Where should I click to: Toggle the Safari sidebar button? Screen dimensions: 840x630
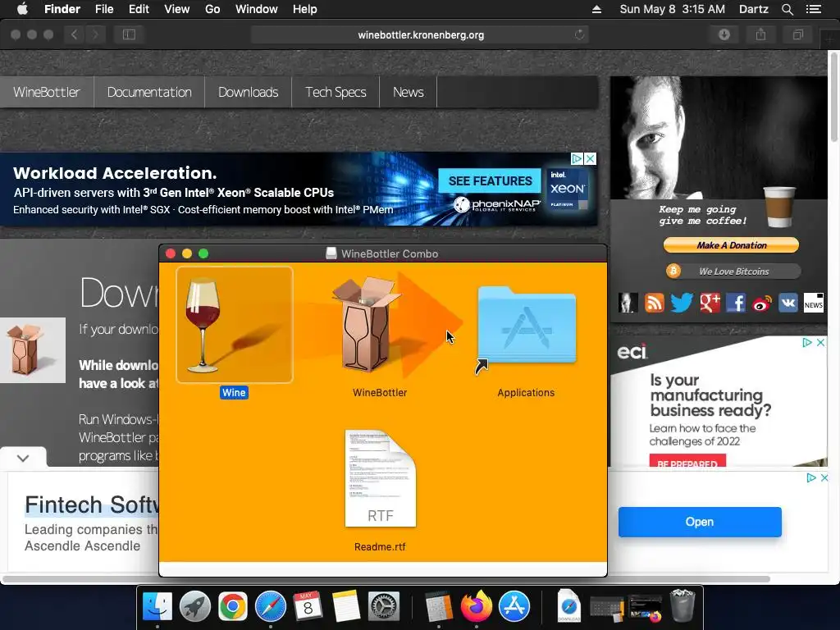(x=129, y=34)
